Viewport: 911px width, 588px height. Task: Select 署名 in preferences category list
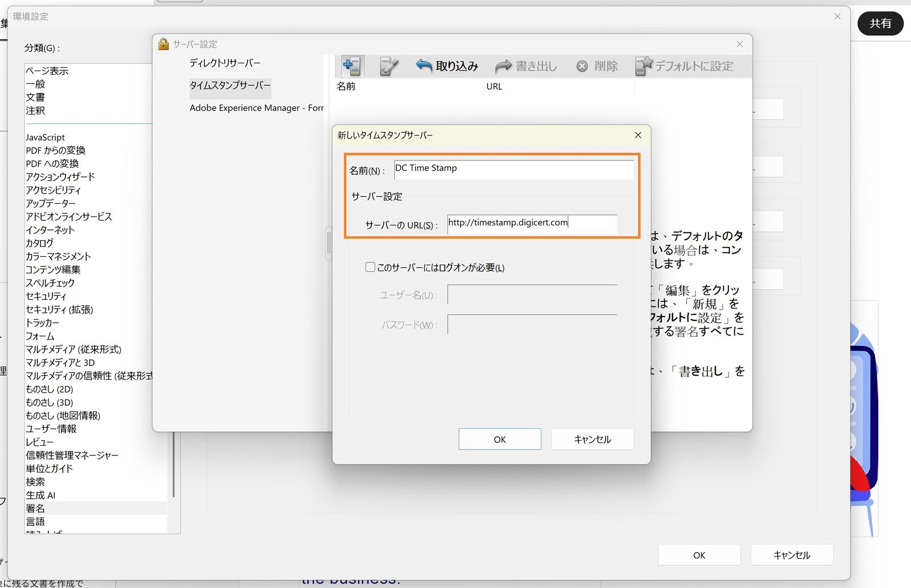tap(35, 508)
